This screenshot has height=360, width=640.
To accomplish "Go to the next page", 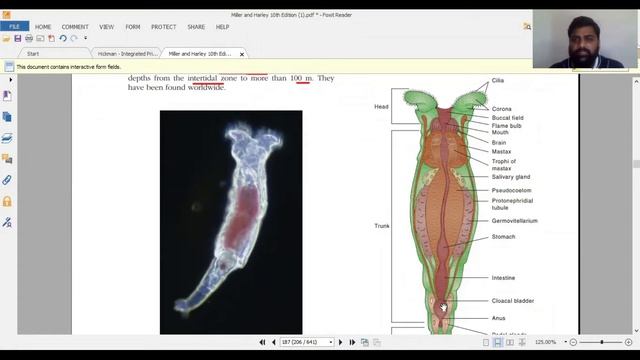I will pyautogui.click(x=340, y=342).
